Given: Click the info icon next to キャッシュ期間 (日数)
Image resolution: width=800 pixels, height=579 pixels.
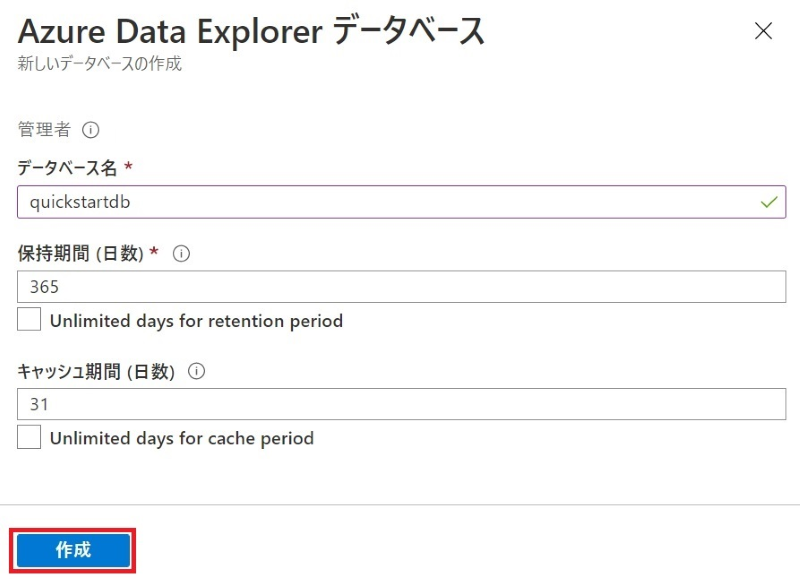Looking at the screenshot, I should tap(196, 371).
